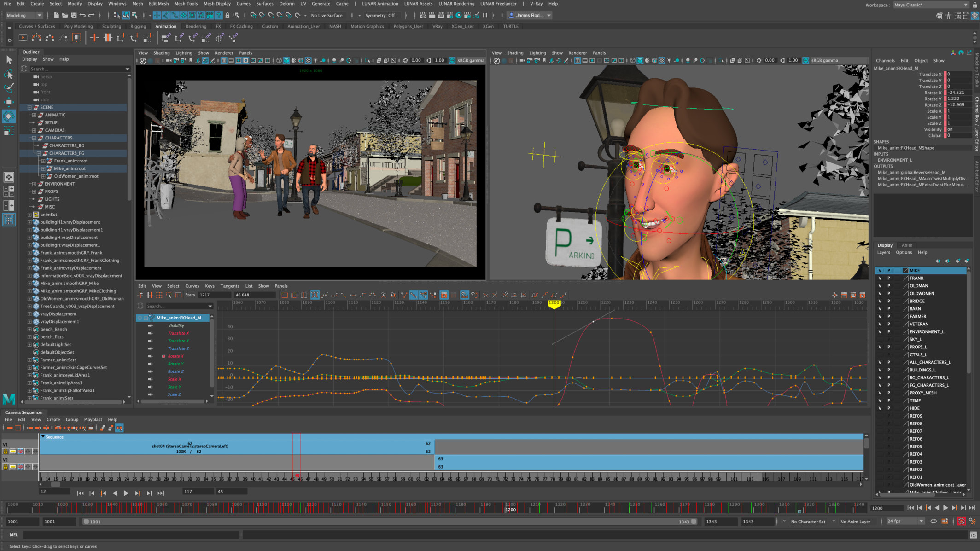Switch to the Rigging shelf tab
Screen dimensions: 980x551
pyautogui.click(x=138, y=26)
